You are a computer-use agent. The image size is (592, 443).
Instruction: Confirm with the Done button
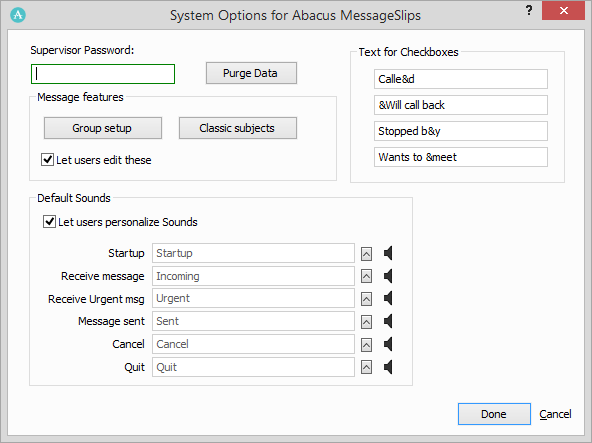(494, 414)
